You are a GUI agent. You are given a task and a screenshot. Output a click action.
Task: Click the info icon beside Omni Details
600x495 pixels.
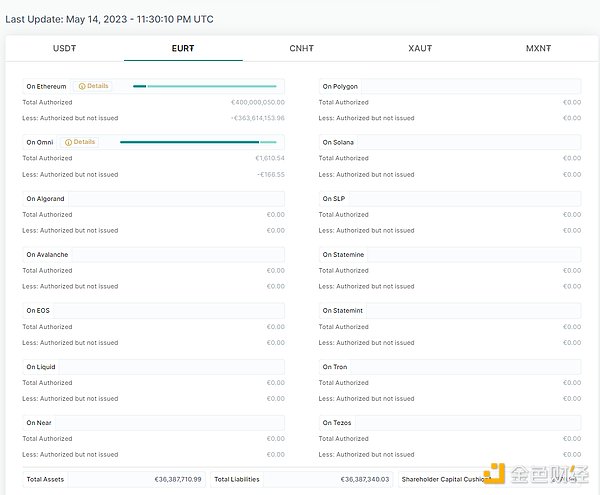(x=68, y=142)
